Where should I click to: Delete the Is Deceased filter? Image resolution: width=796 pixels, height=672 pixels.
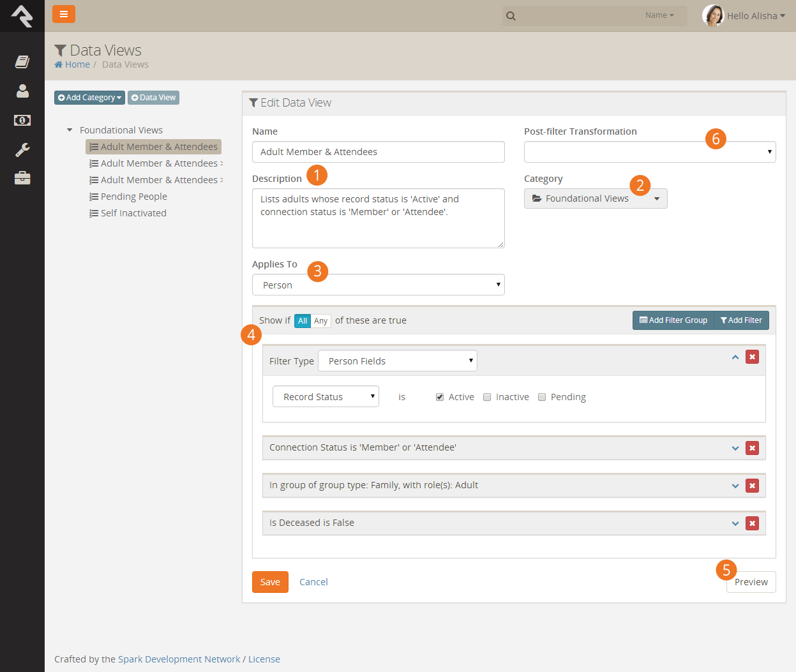tap(753, 523)
